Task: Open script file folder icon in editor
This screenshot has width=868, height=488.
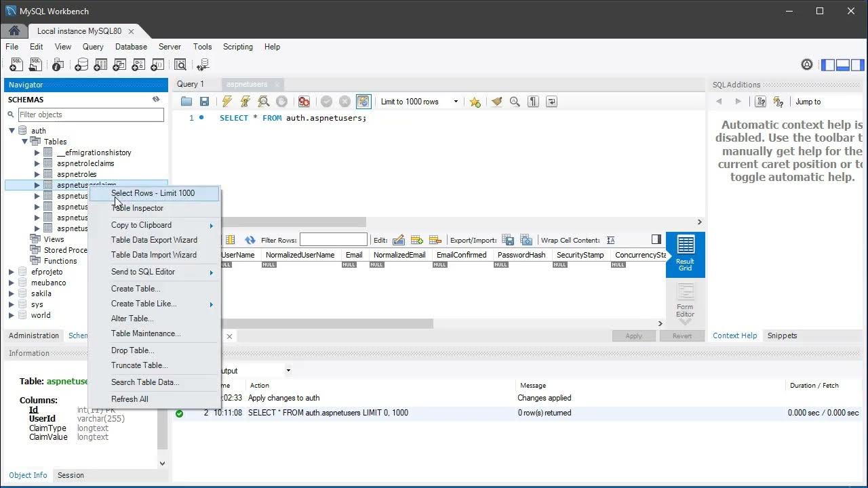Action: tap(186, 102)
